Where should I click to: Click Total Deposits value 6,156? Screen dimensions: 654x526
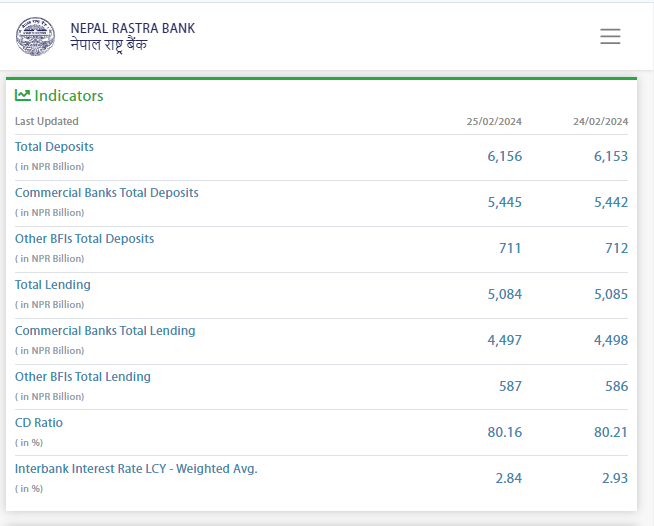pyautogui.click(x=504, y=156)
